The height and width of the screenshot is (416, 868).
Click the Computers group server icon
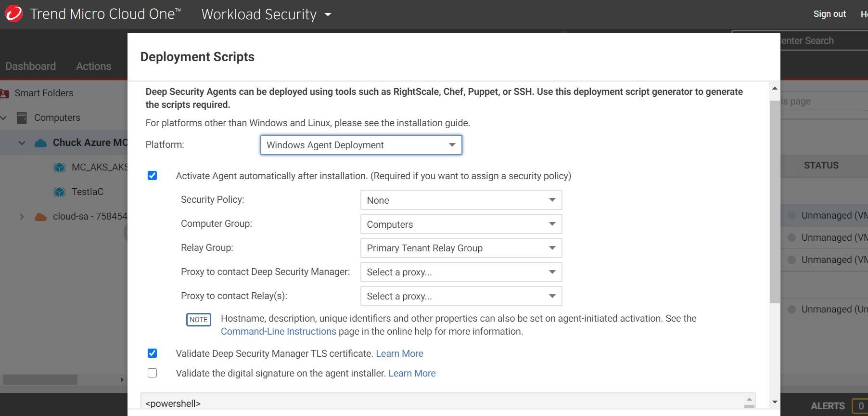point(22,118)
